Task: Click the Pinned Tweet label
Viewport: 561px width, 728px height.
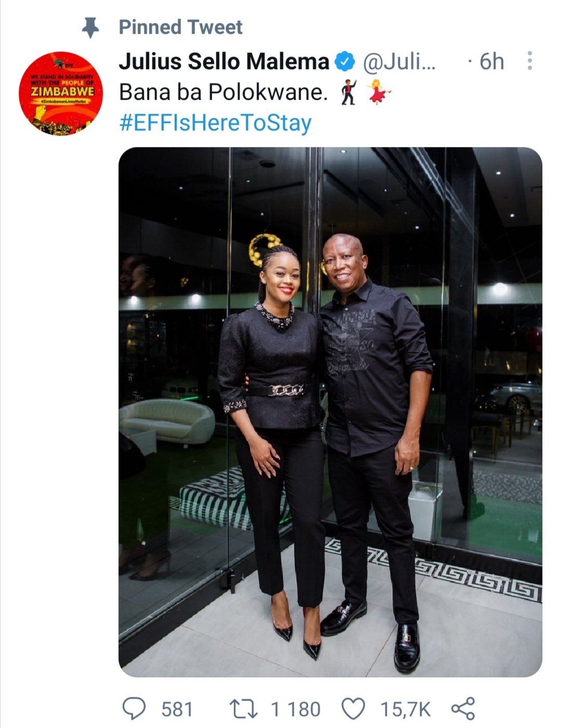Action: [180, 27]
